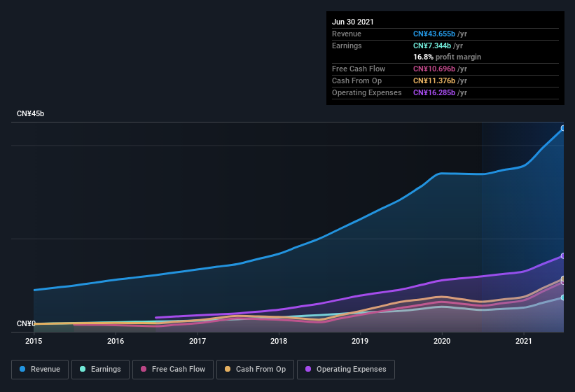The height and width of the screenshot is (392, 575).
Task: Click the 2018 x-axis label
Action: coord(279,341)
